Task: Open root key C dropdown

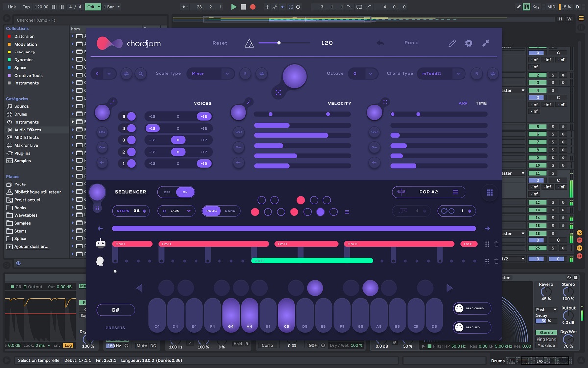Action: pyautogui.click(x=103, y=74)
